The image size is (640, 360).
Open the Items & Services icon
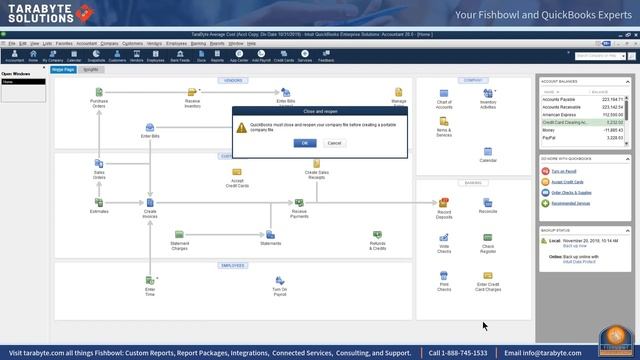coord(444,127)
